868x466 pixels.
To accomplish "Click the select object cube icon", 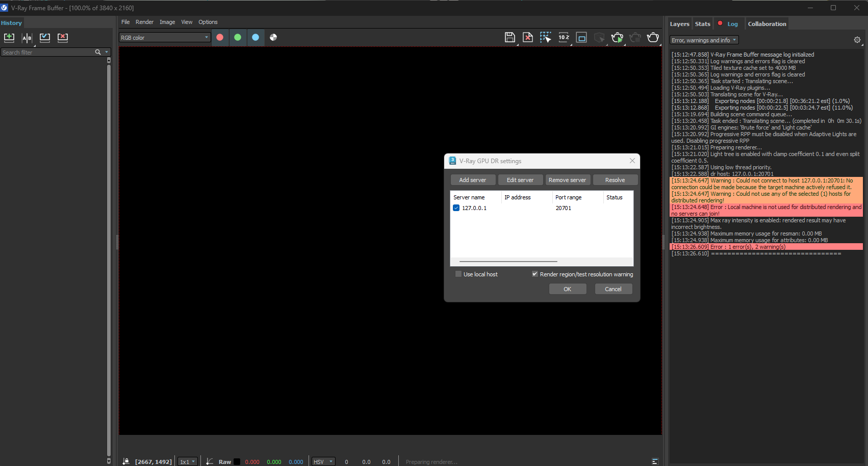I will 599,37.
